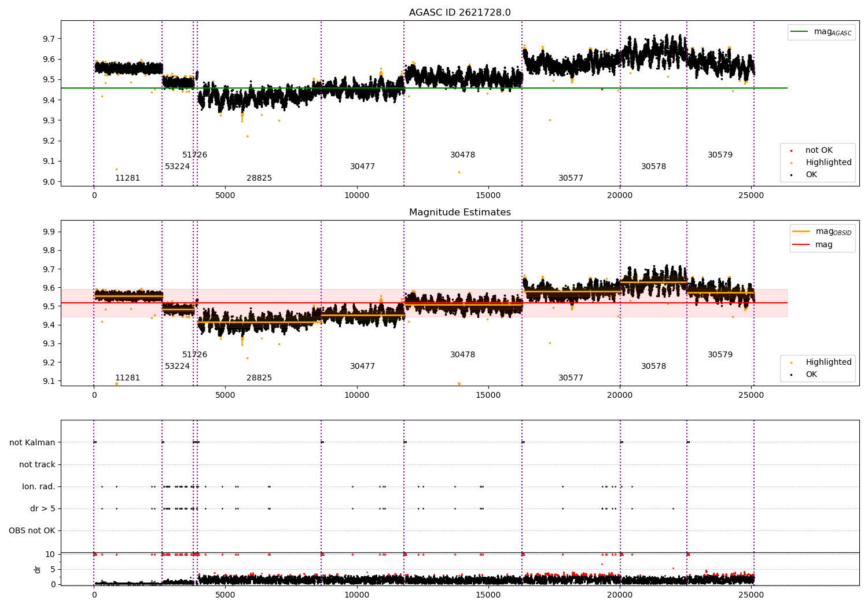The height and width of the screenshot is (608, 868).
Task: Click the 'Magnitude Estimates' subplot title
Action: [x=460, y=213]
